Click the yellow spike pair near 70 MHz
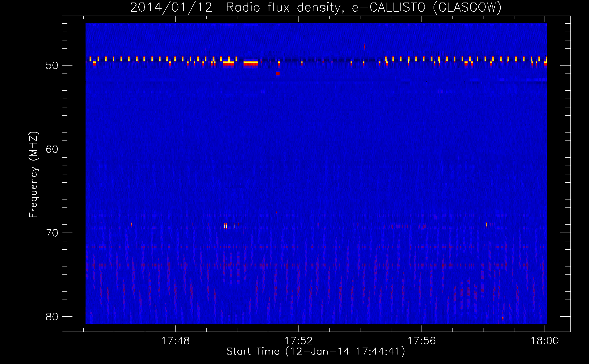The height and width of the screenshot is (364, 589). point(226,226)
